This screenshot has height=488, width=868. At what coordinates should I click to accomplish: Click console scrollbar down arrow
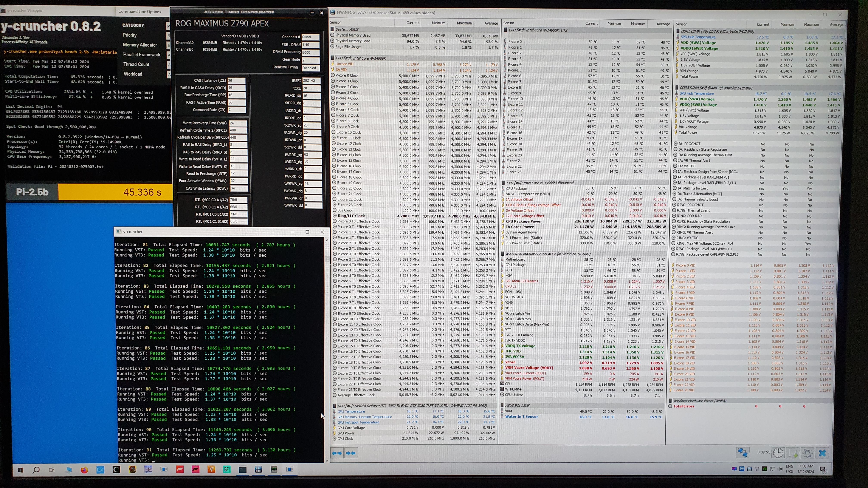[327, 460]
